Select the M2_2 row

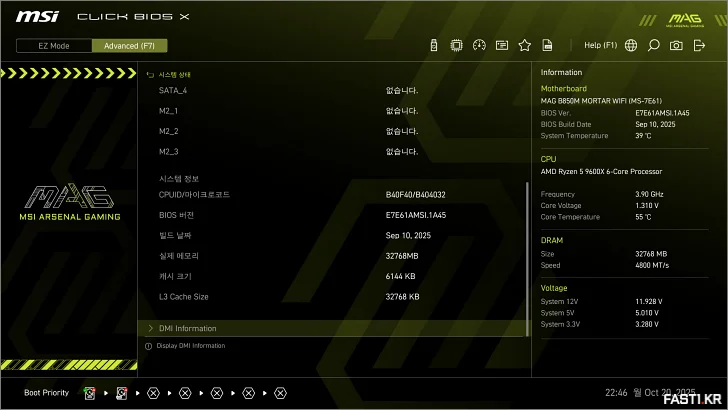click(x=333, y=131)
